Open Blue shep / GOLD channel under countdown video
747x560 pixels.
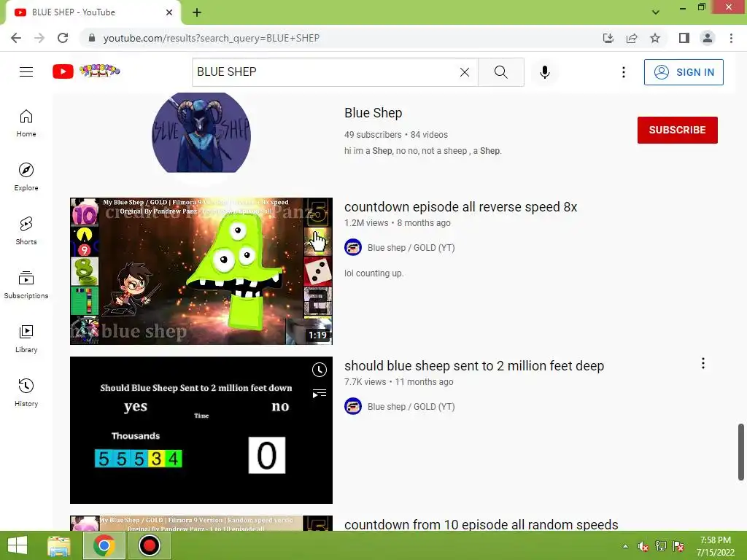click(x=411, y=248)
